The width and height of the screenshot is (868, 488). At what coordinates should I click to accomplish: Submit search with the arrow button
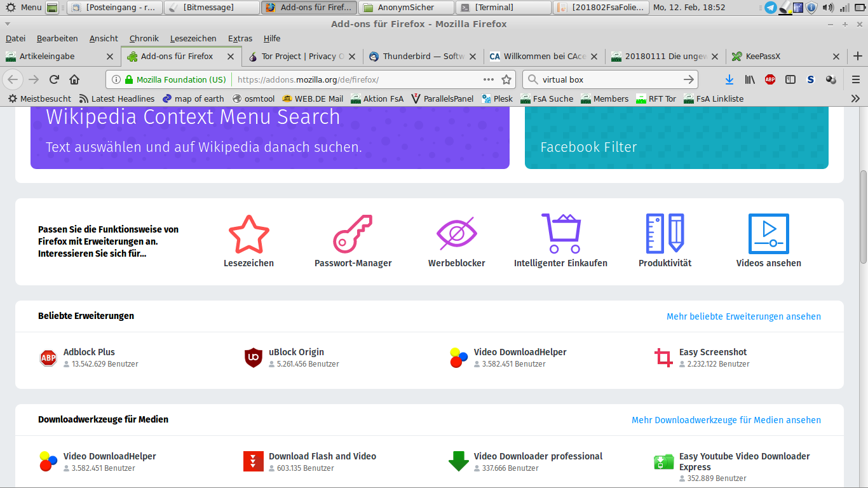689,79
